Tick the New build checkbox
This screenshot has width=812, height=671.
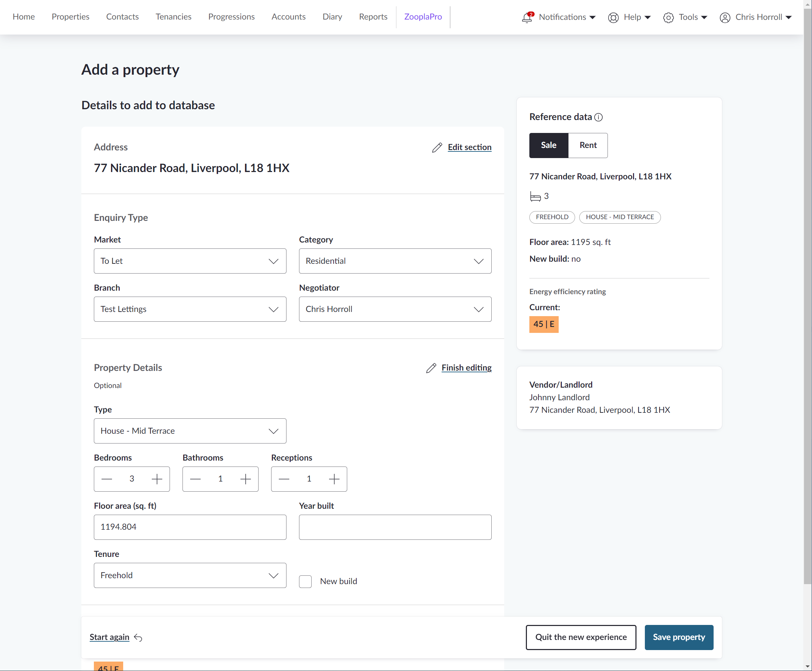[x=305, y=581]
